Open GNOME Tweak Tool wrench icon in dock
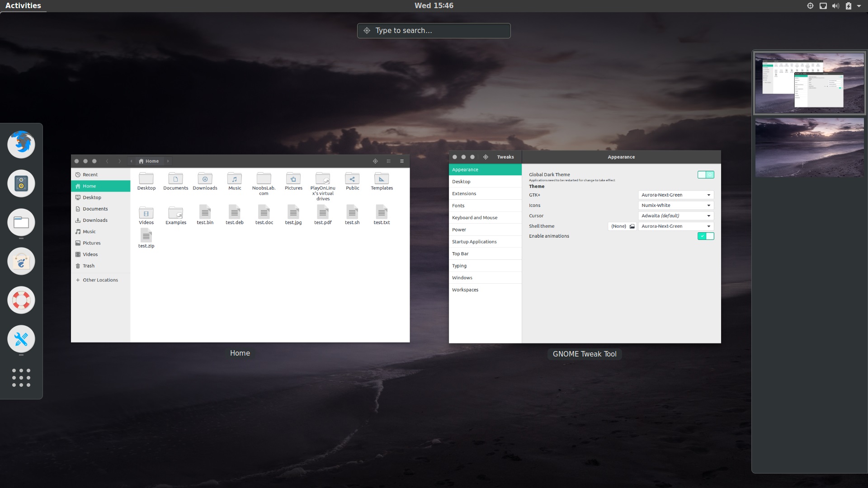The height and width of the screenshot is (488, 868). click(21, 339)
